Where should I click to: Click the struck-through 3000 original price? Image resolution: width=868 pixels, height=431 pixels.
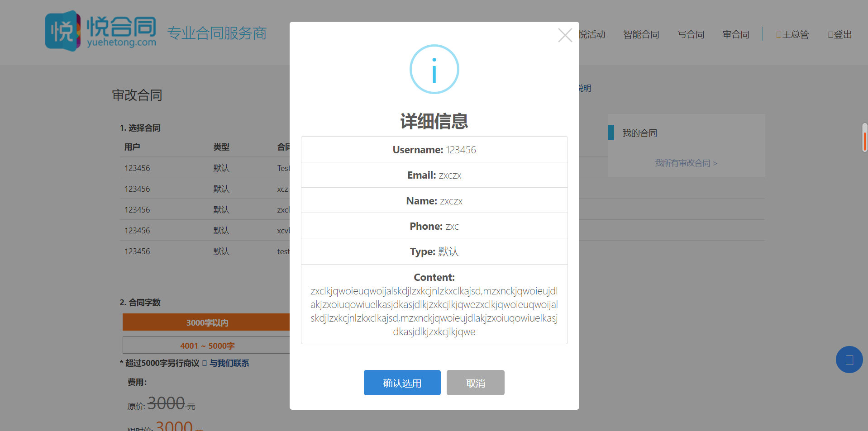coord(166,403)
